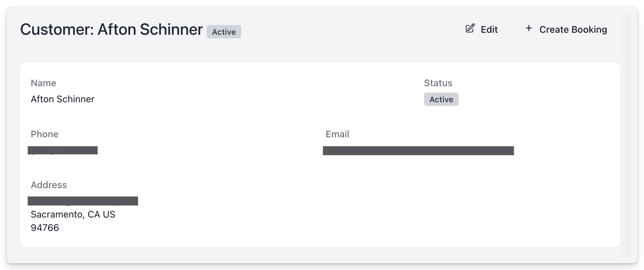Click the Customer: Afton Schinner heading
This screenshot has height=270, width=644.
[x=111, y=29]
